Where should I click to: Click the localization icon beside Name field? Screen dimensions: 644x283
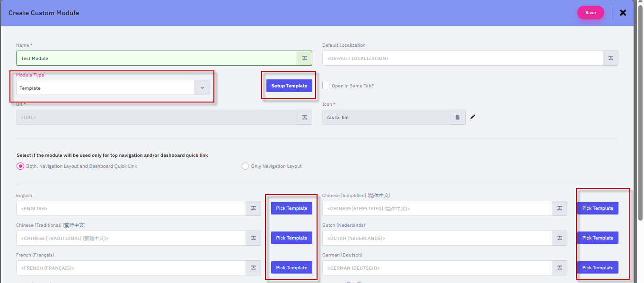tap(304, 58)
